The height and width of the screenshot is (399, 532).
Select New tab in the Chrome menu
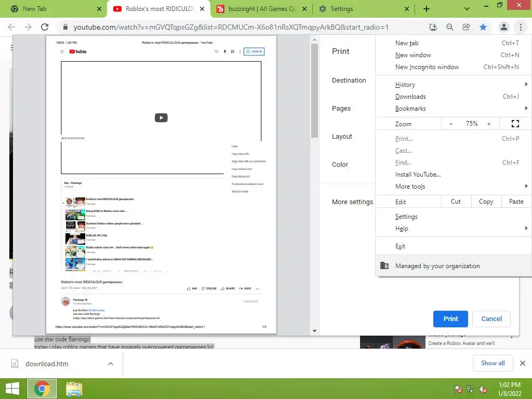click(454, 43)
